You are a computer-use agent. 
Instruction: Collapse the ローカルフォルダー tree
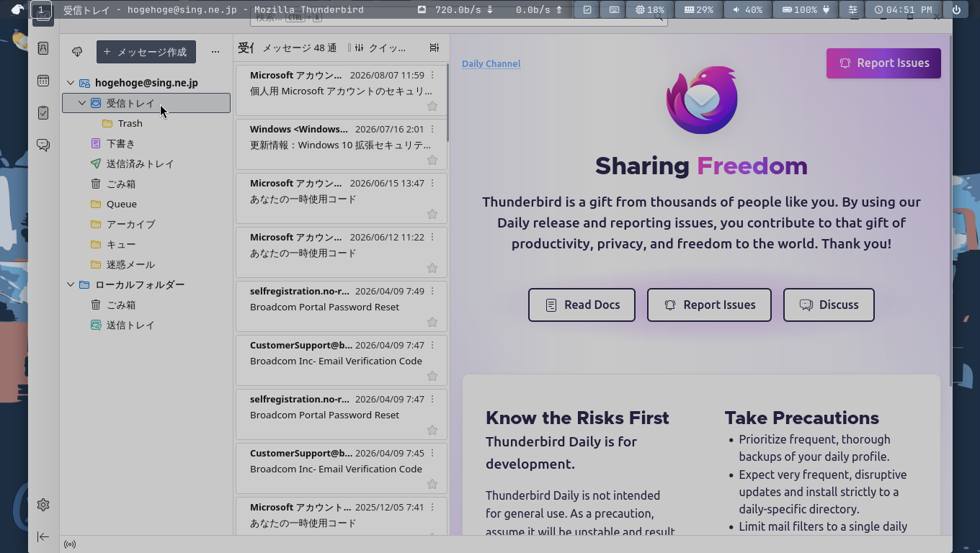(71, 284)
